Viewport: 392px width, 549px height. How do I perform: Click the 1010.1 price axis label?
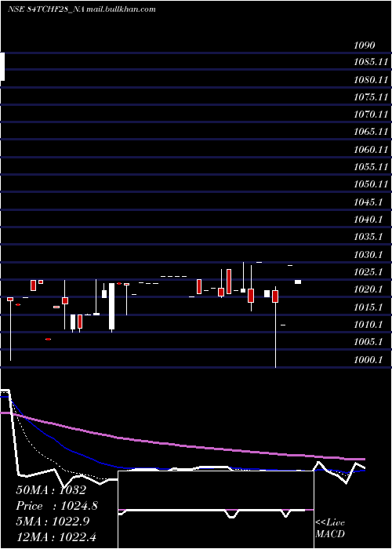(x=368, y=325)
